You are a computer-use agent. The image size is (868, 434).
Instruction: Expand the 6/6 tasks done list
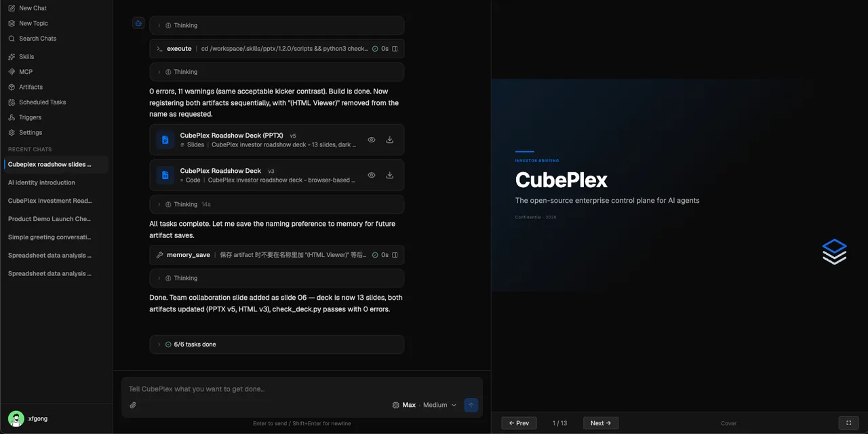(x=277, y=344)
